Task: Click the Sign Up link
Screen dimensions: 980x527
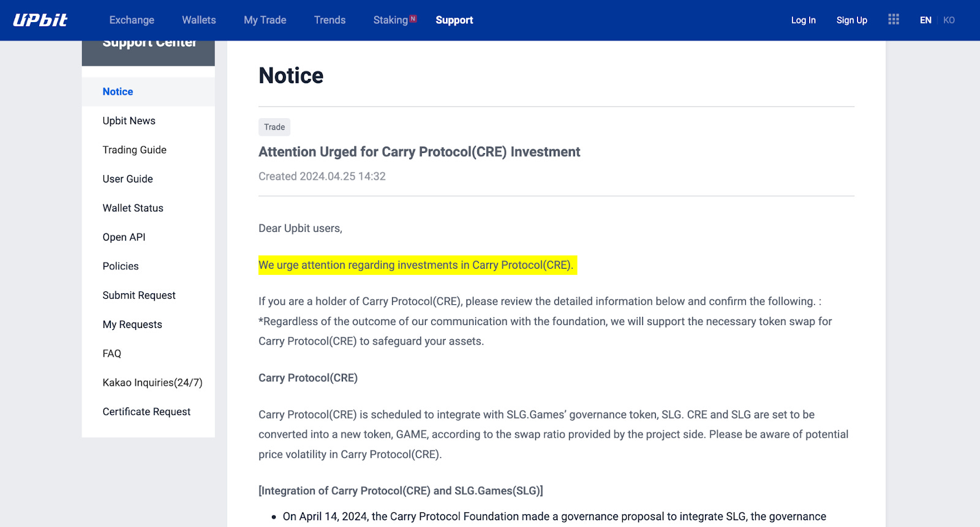Action: click(852, 20)
